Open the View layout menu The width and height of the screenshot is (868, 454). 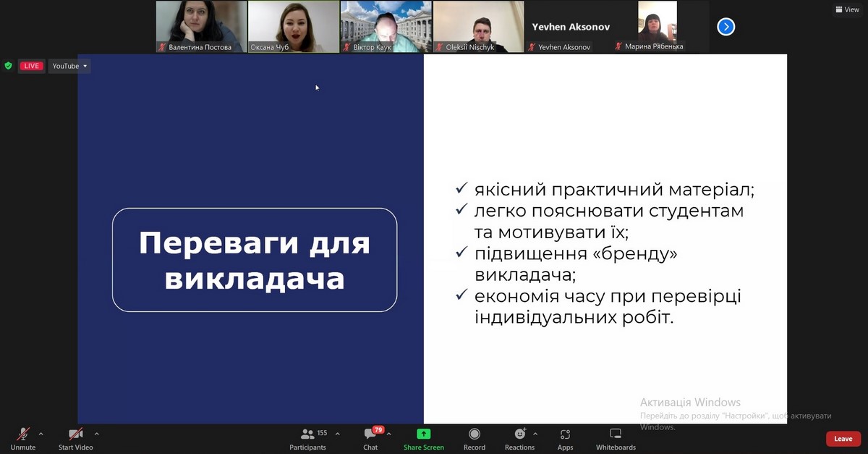pyautogui.click(x=847, y=9)
